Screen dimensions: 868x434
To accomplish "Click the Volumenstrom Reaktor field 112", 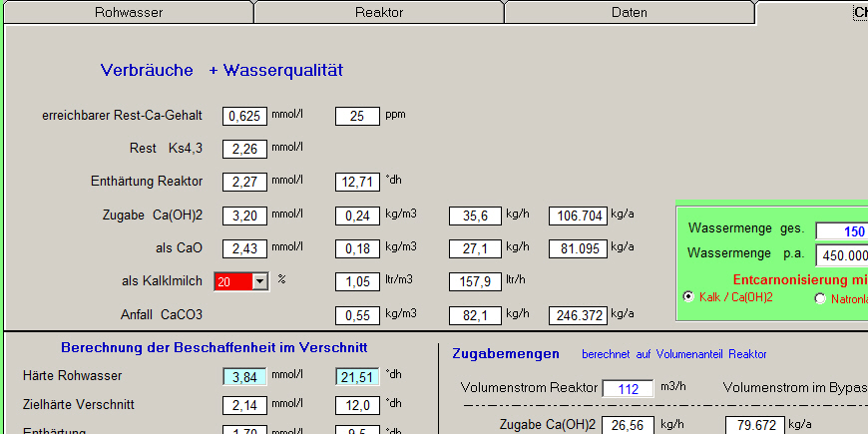I will coord(628,388).
